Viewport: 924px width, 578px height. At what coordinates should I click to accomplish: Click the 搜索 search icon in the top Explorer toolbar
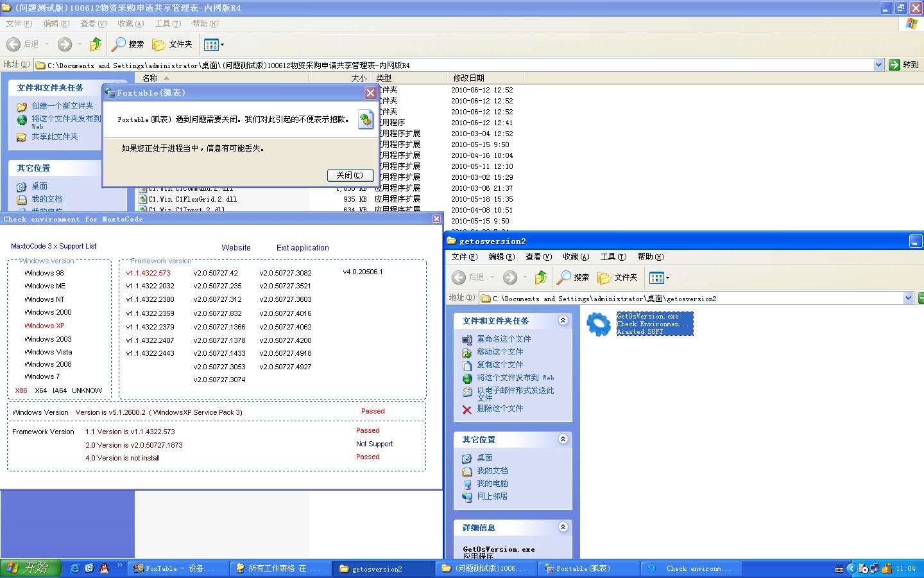coord(119,44)
